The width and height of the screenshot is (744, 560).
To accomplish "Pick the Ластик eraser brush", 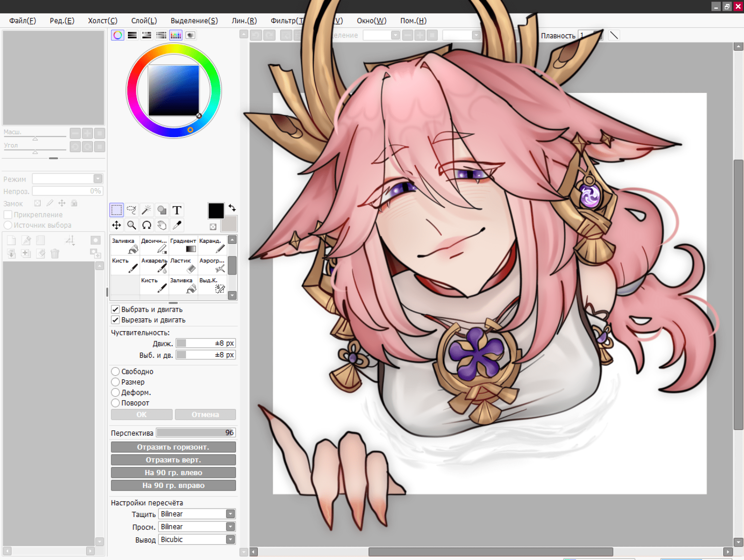I will tap(183, 265).
